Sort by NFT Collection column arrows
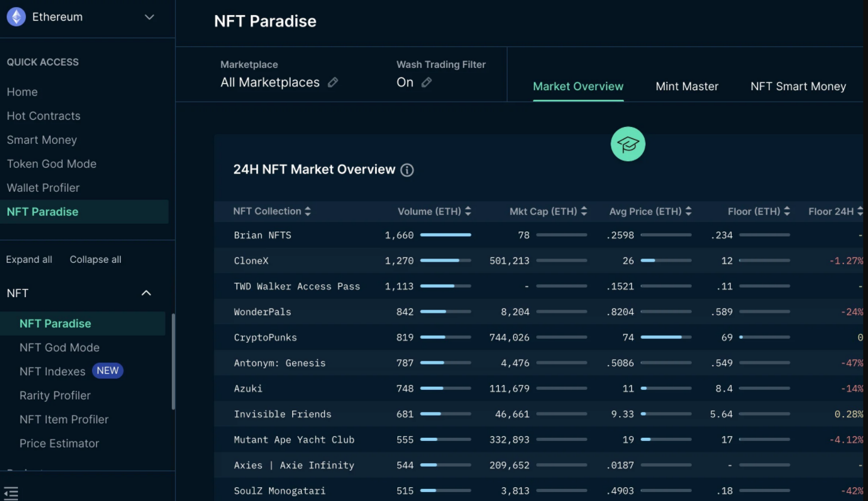The width and height of the screenshot is (868, 501). click(308, 211)
